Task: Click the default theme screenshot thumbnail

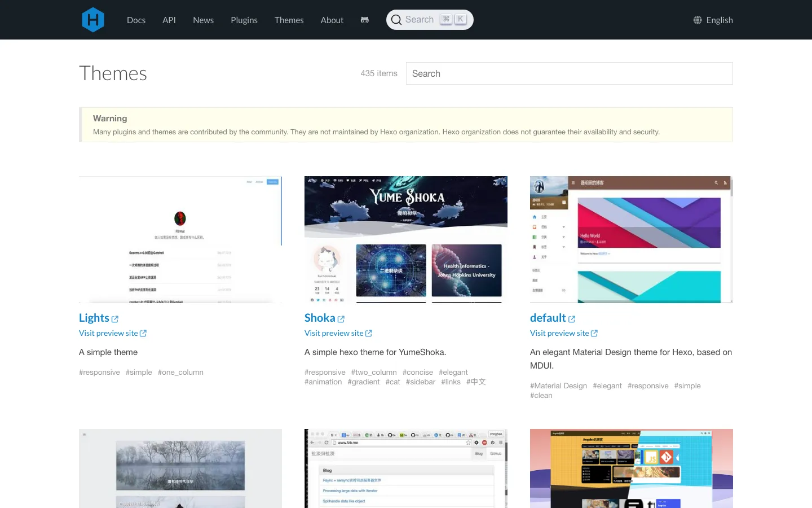Action: [x=632, y=239]
